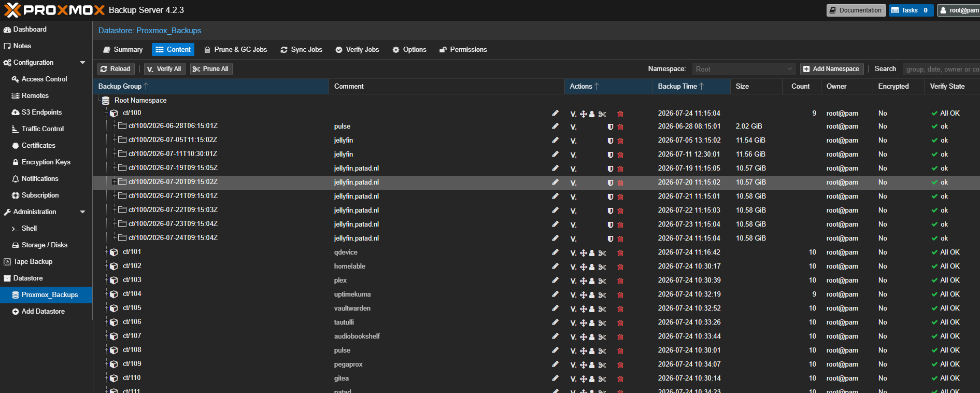
Task: Collapse the Administration sidebar section
Action: click(82, 212)
